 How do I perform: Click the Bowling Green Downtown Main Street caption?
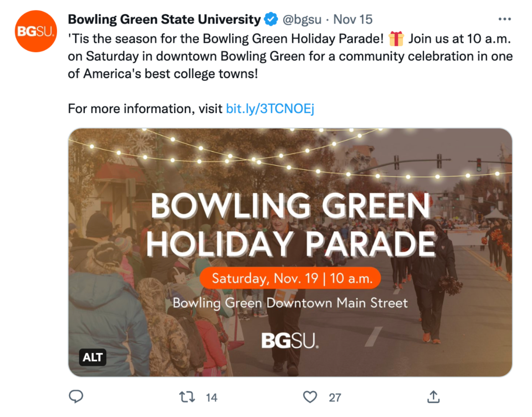290,303
